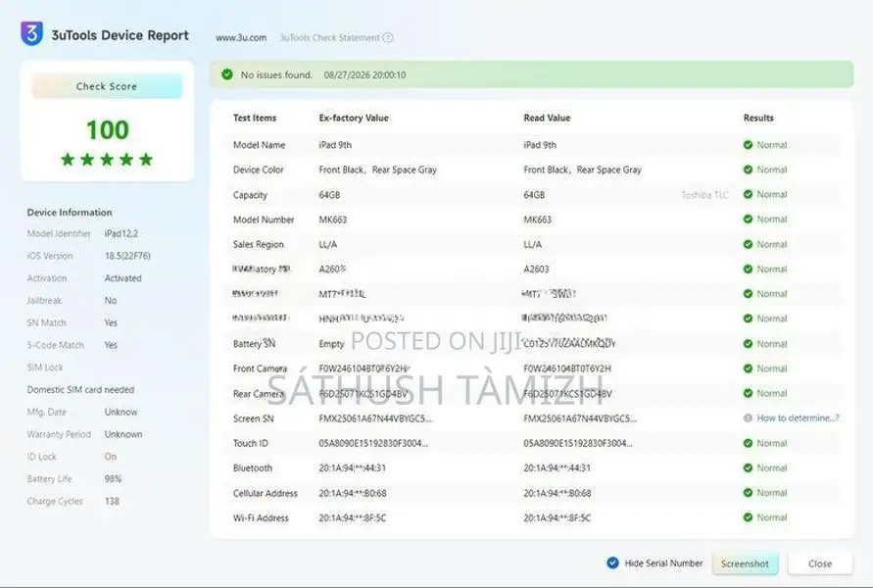Click the Charge Cycles value 138
Viewport: 873px width, 588px height.
tap(112, 501)
